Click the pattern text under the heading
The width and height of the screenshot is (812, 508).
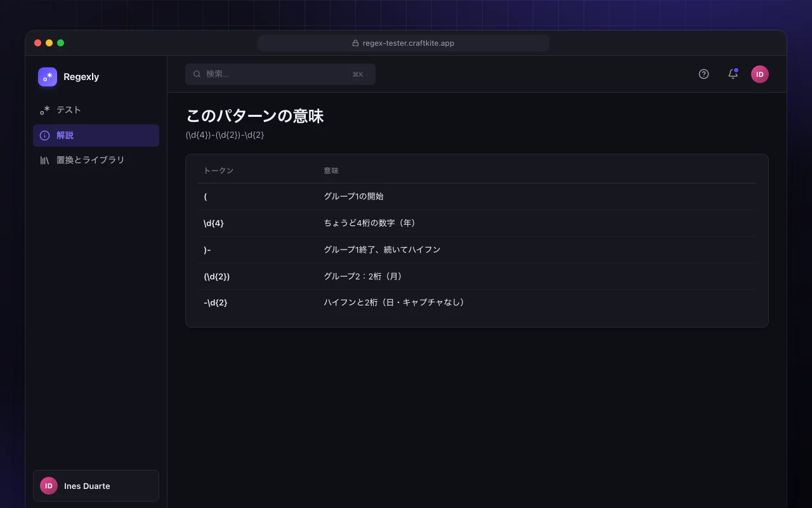[225, 135]
